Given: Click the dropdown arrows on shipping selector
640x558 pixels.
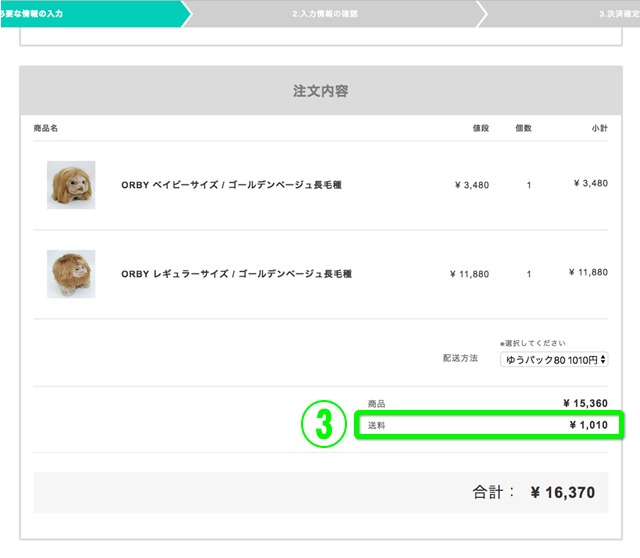Looking at the screenshot, I should click(603, 360).
